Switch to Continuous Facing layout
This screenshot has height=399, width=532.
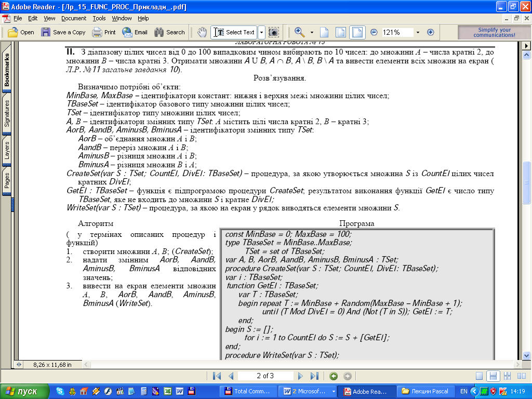click(507, 376)
